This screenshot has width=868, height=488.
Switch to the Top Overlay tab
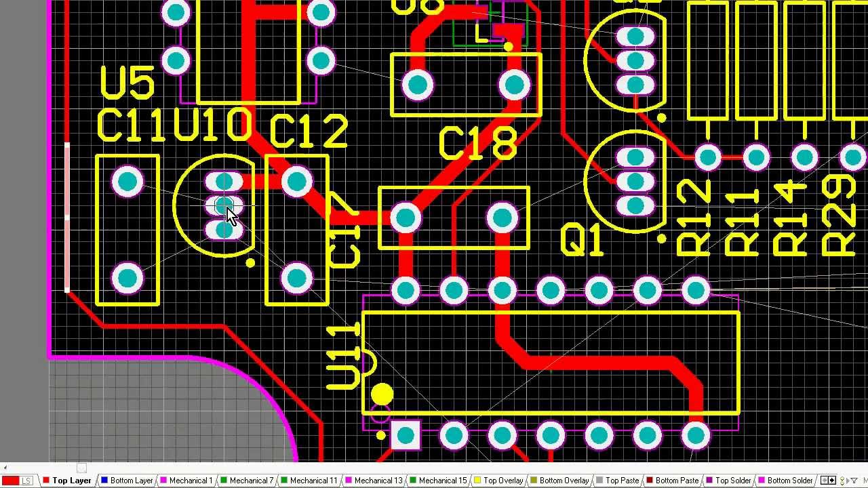click(x=498, y=481)
